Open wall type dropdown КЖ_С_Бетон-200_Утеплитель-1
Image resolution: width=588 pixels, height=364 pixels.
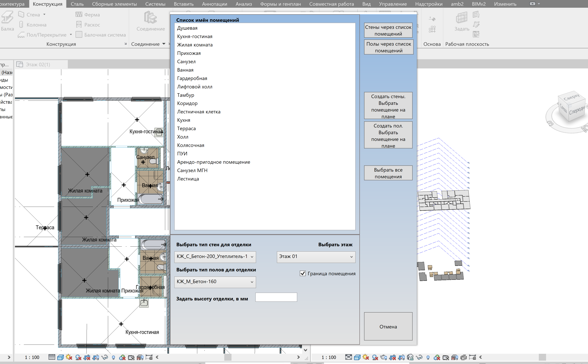(x=215, y=257)
